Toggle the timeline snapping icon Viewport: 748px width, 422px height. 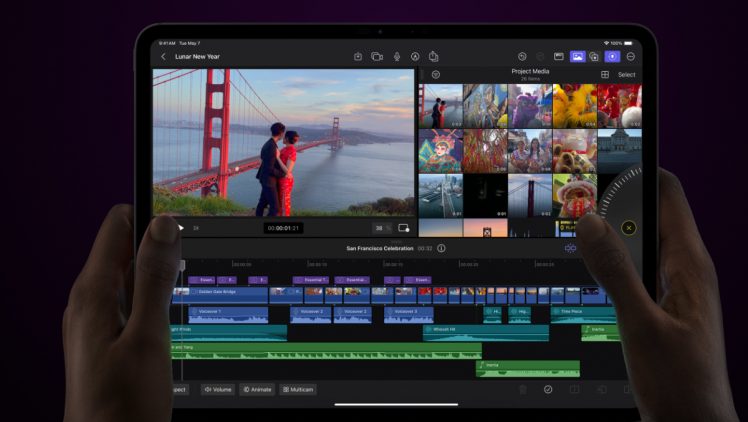pos(570,248)
